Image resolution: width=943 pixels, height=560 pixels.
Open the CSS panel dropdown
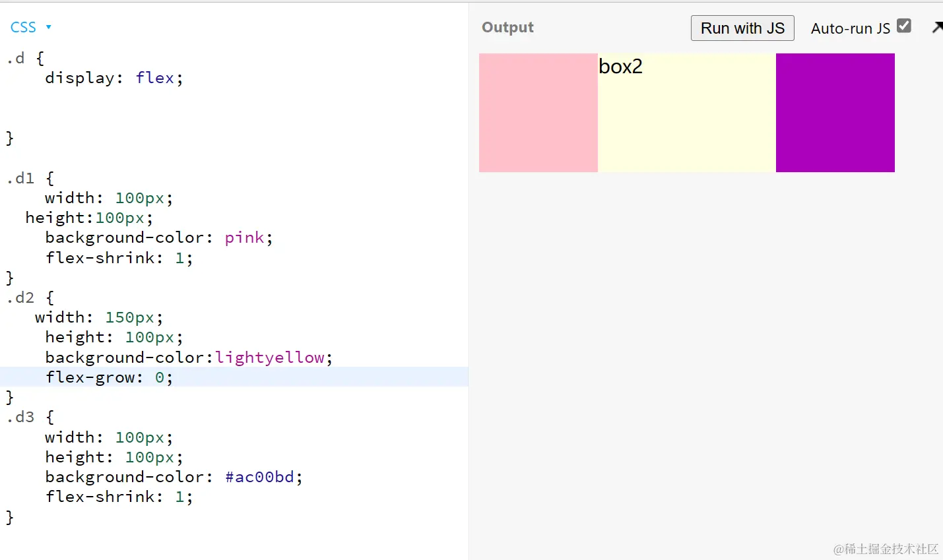point(30,27)
